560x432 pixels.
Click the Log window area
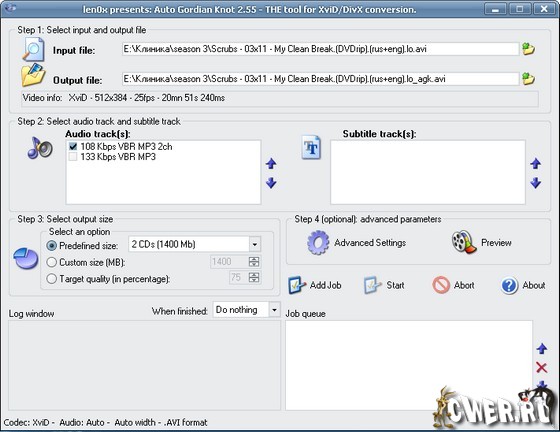[144, 365]
